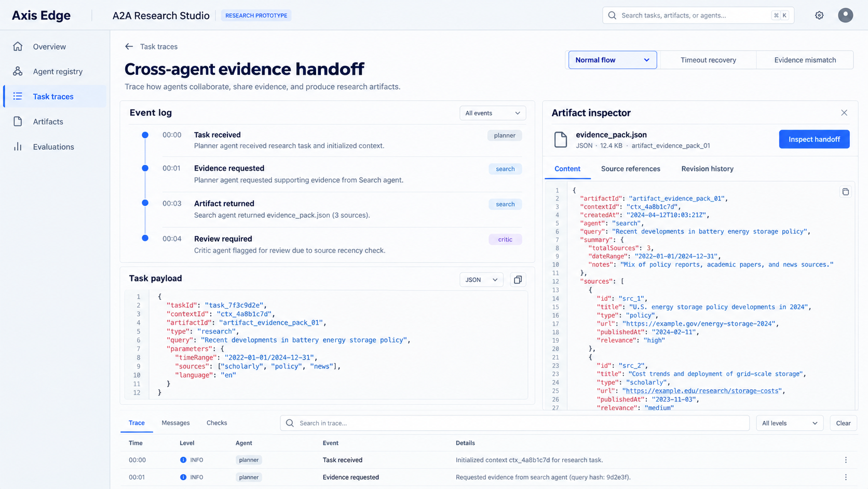This screenshot has height=489, width=868.
Task: Open the Revision history tab
Action: pos(707,169)
